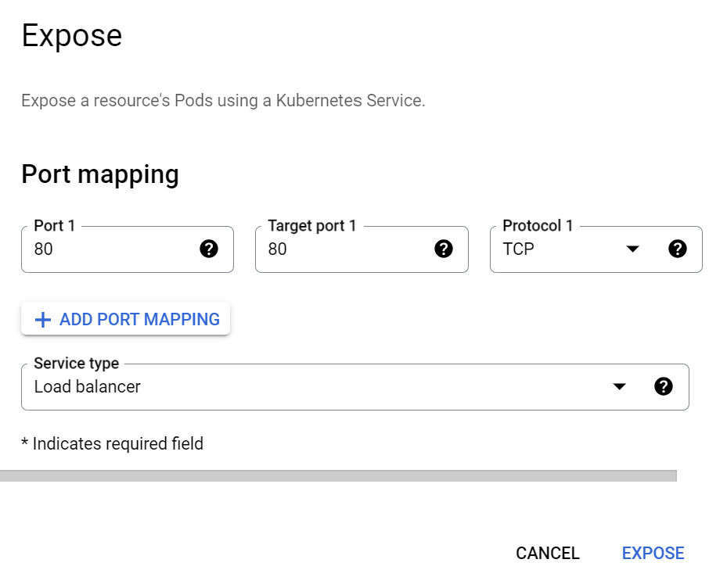View the Protocol 1 help question mark
The width and height of the screenshot is (709, 588).
point(678,249)
